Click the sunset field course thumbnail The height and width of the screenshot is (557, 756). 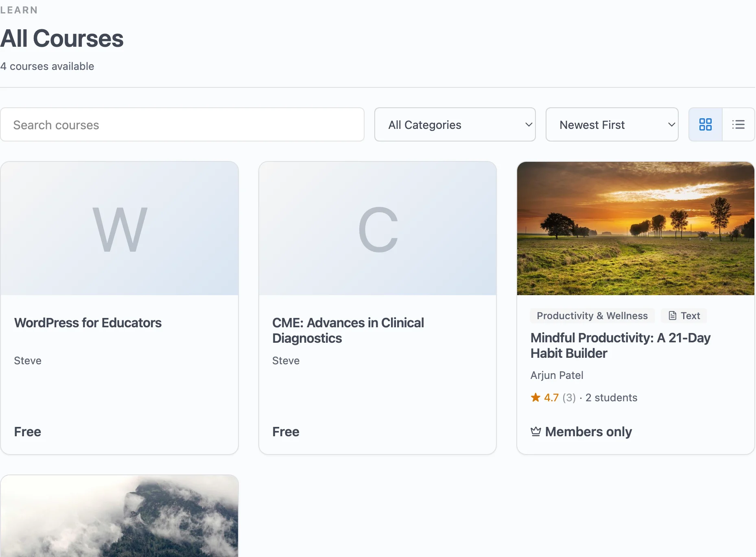636,228
